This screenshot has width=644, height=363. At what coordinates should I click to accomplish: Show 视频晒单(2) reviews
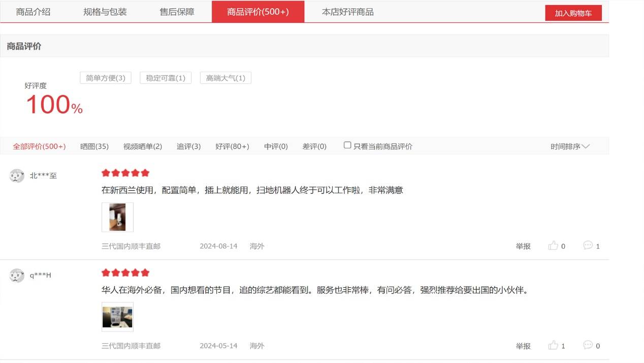coord(143,146)
